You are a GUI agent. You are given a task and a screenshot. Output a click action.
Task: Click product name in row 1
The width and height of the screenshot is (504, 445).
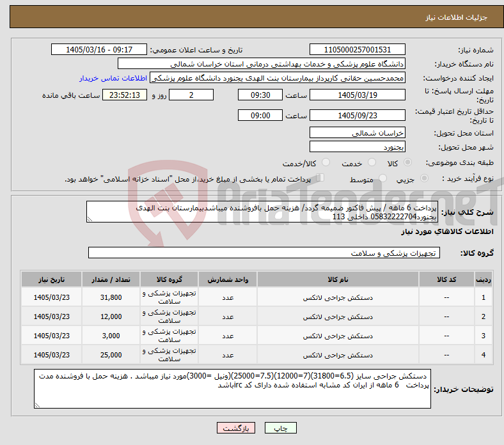pyautogui.click(x=338, y=297)
